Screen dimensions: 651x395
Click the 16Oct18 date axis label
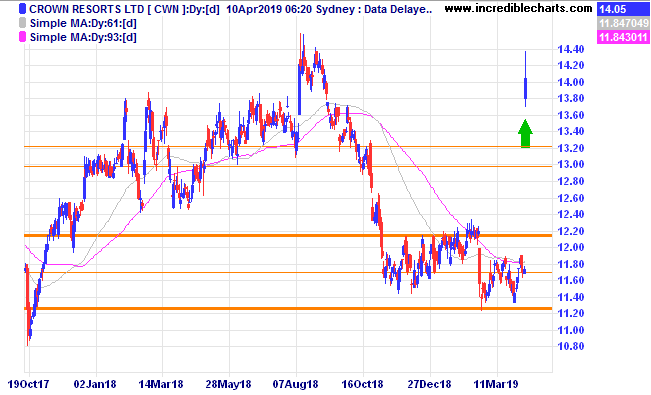point(362,384)
